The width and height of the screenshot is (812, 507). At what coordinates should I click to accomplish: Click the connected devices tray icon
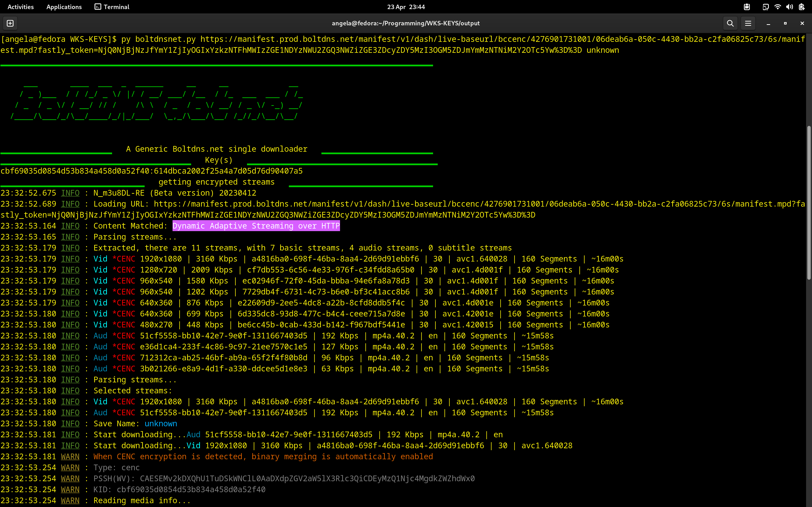(765, 7)
